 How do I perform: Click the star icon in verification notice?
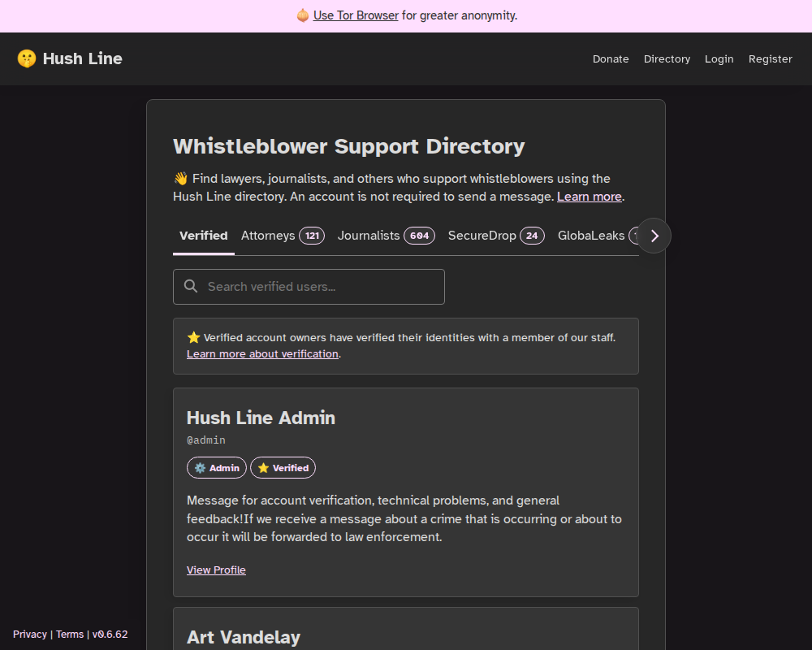click(194, 337)
